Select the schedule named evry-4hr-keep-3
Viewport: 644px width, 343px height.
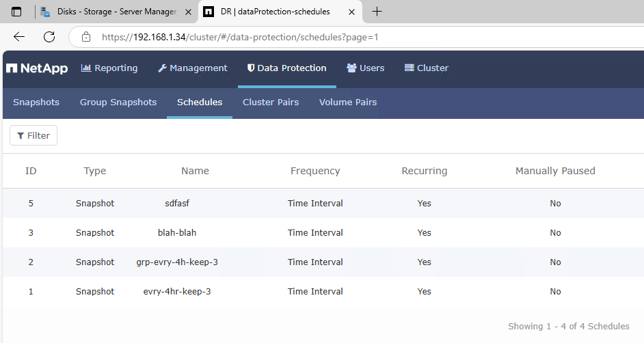pos(177,291)
